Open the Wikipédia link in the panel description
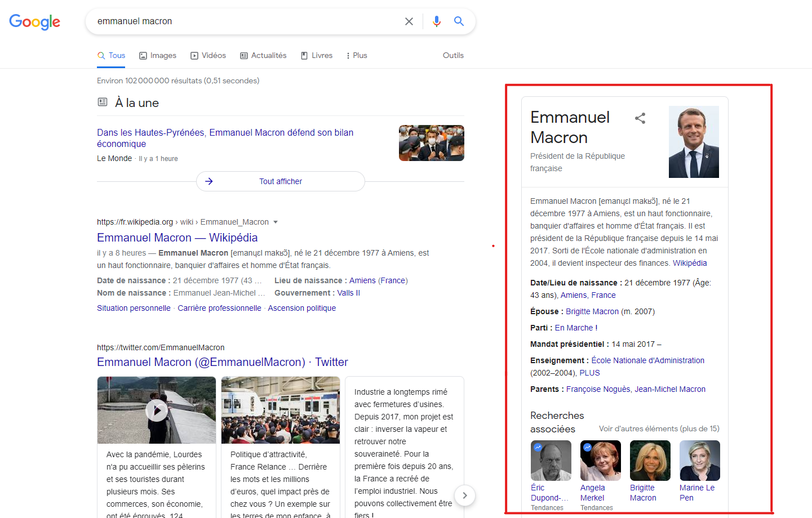Image resolution: width=812 pixels, height=518 pixels. click(690, 263)
